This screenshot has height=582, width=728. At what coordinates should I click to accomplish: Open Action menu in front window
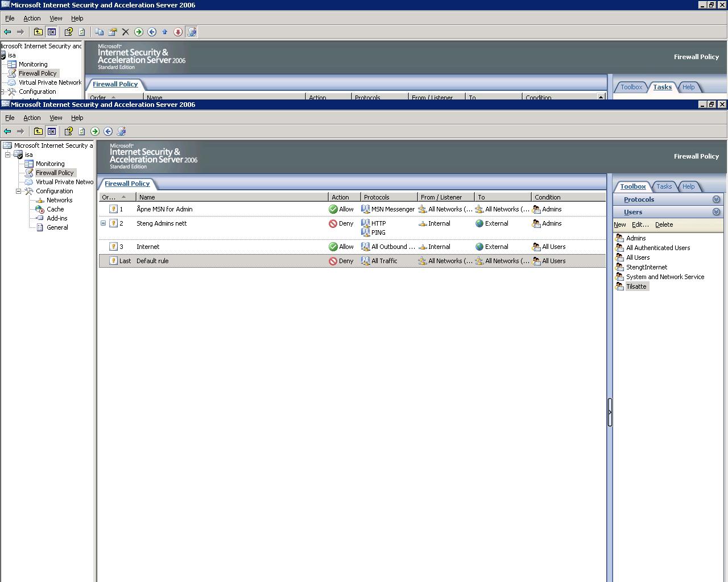point(32,118)
